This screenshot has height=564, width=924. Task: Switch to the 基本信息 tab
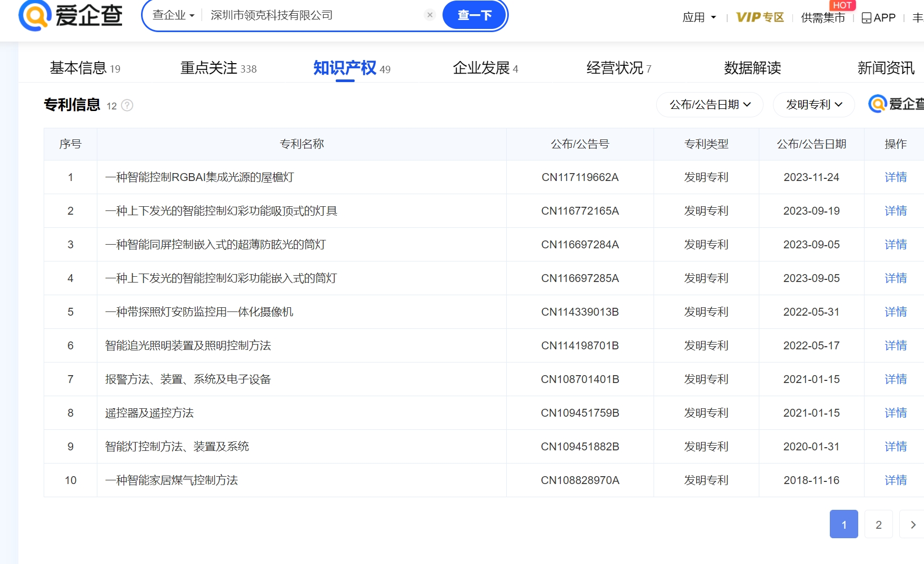[85, 68]
